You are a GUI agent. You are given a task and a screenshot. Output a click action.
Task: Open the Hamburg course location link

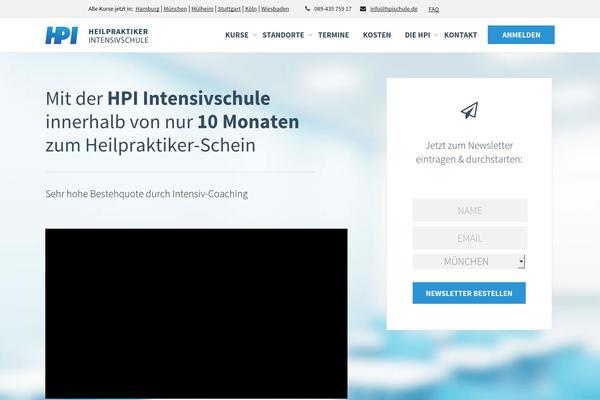(x=147, y=9)
